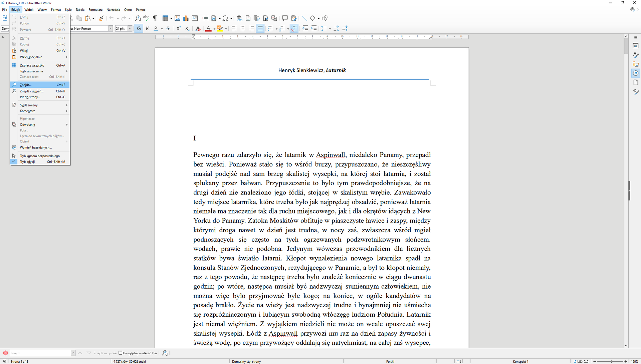Click the vertical scrollbar down arrow

(626, 346)
